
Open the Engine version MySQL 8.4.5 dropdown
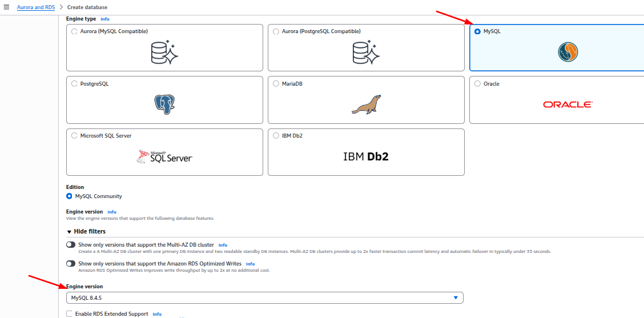(x=264, y=297)
